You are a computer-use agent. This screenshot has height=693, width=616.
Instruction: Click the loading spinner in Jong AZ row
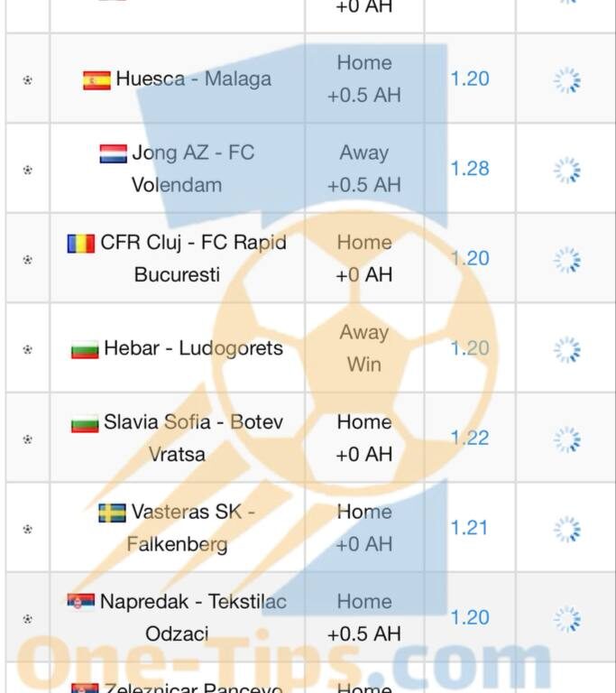(567, 171)
